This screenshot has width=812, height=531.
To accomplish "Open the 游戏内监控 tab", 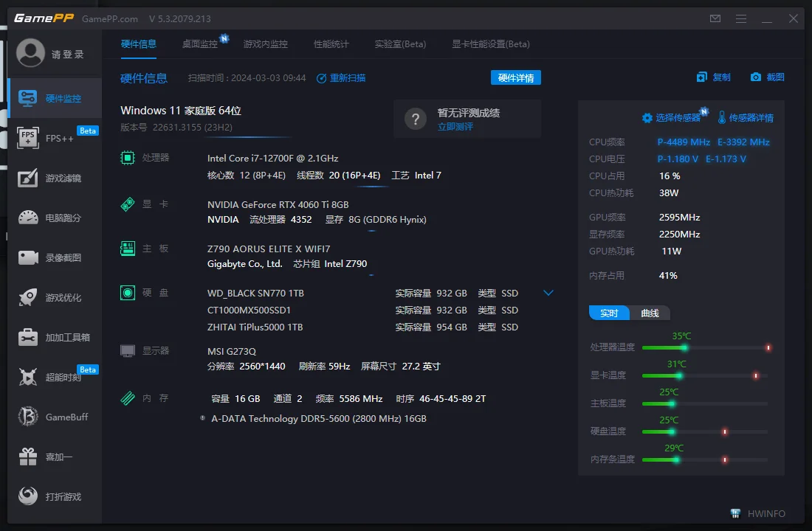I will point(266,44).
